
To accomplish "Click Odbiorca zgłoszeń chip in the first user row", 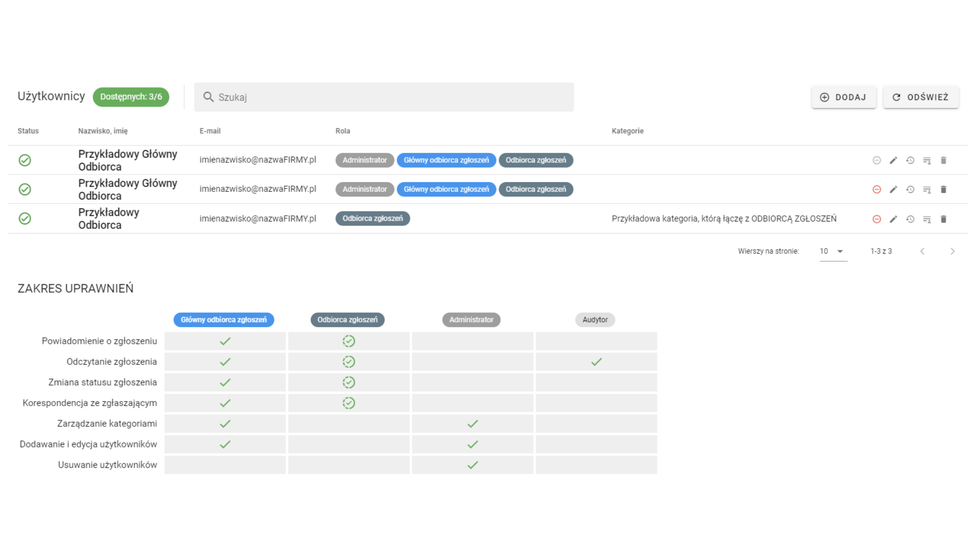I will pyautogui.click(x=535, y=160).
